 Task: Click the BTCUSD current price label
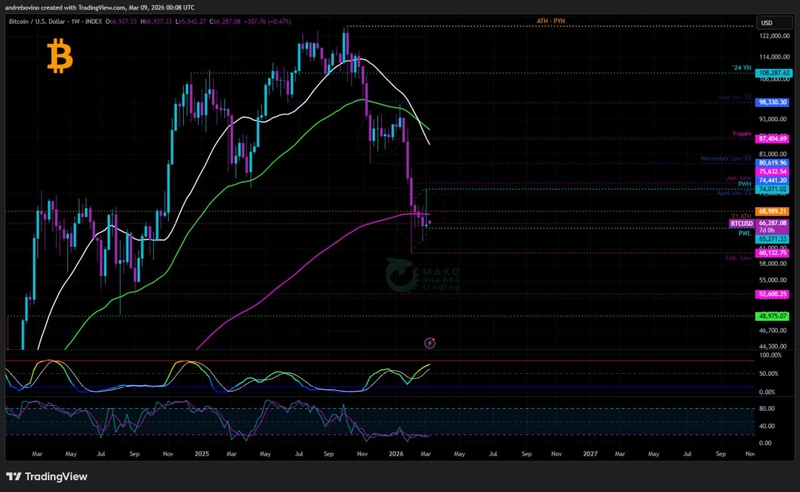773,223
